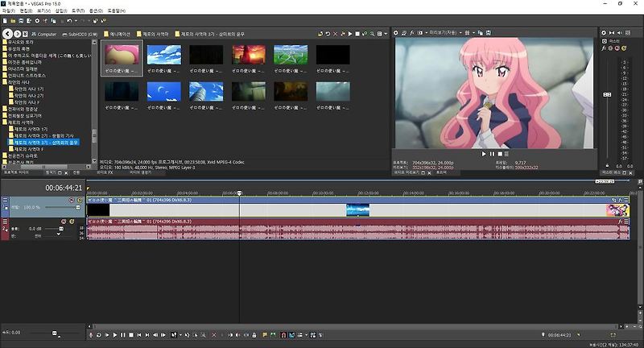This screenshot has height=348, width=644.
Task: Toggle lock envelopes to events
Action: [x=254, y=335]
